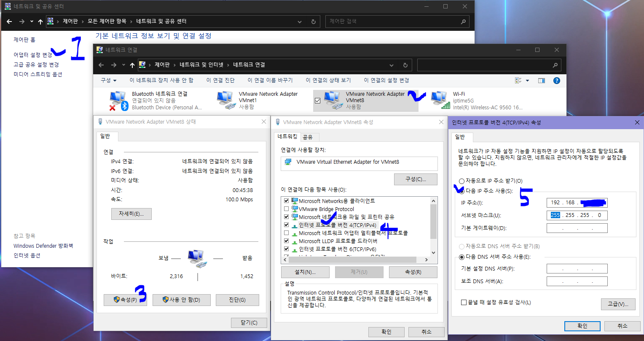This screenshot has width=644, height=341.
Task: Select 'Use the following DNS server addresses' radio
Action: point(462,257)
